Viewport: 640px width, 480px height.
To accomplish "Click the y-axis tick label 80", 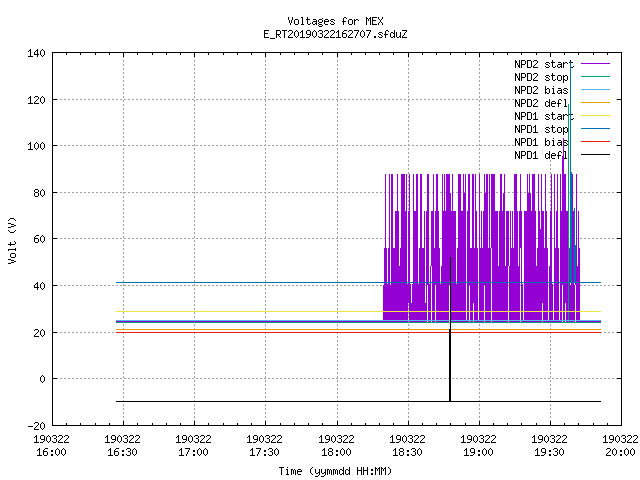I will (x=39, y=193).
